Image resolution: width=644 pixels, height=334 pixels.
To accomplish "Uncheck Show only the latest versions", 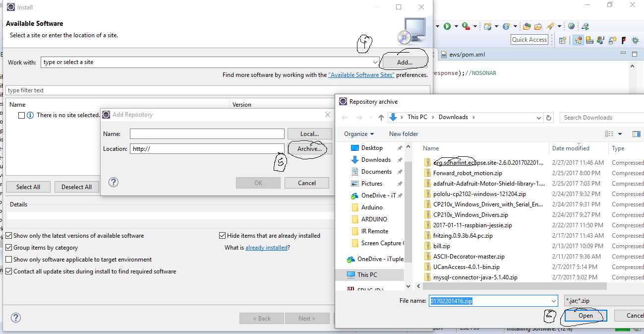I will pos(9,236).
